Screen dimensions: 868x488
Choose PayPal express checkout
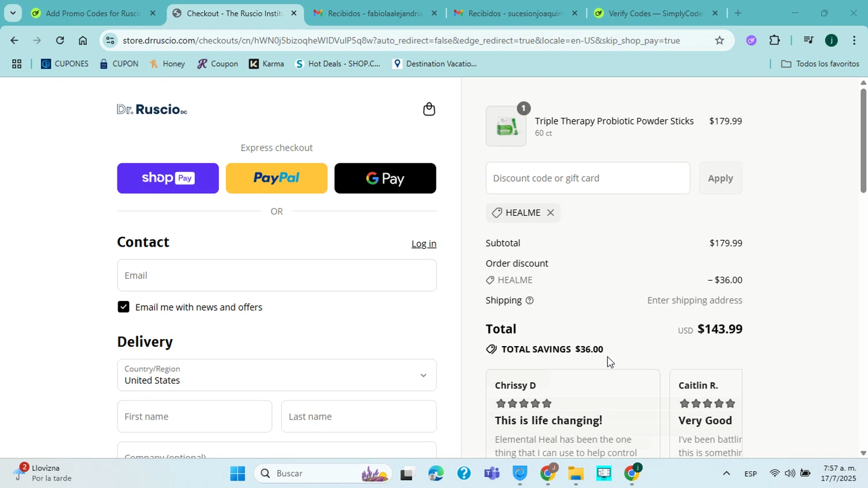(277, 178)
